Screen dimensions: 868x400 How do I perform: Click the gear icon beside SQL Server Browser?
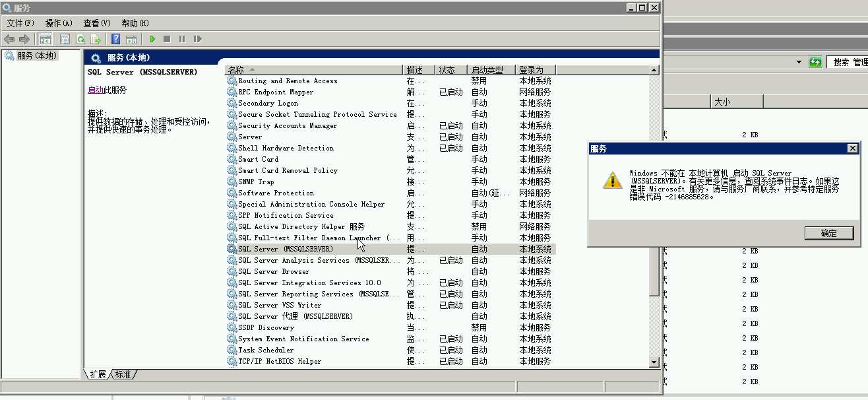[232, 271]
